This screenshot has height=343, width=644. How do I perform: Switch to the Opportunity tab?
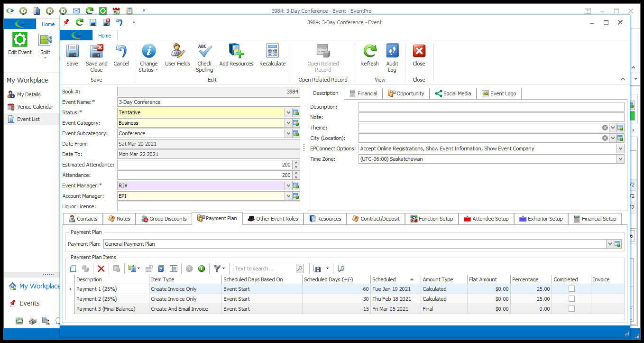tap(406, 93)
